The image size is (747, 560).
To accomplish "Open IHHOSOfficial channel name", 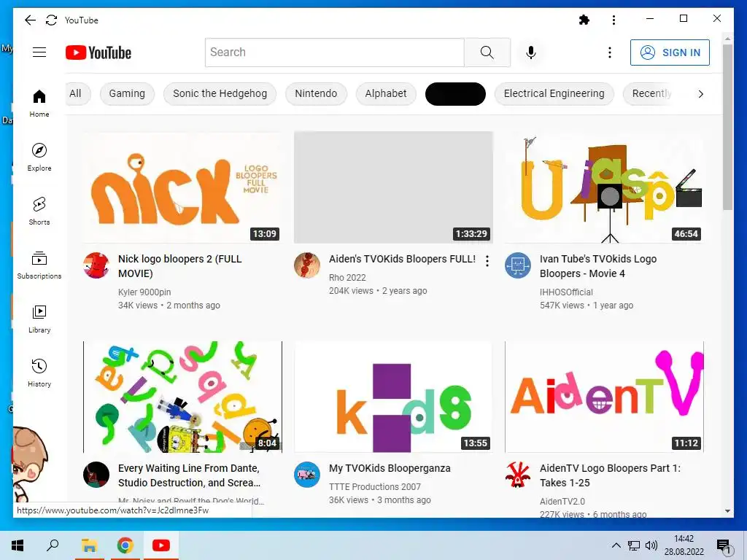I will click(x=566, y=292).
